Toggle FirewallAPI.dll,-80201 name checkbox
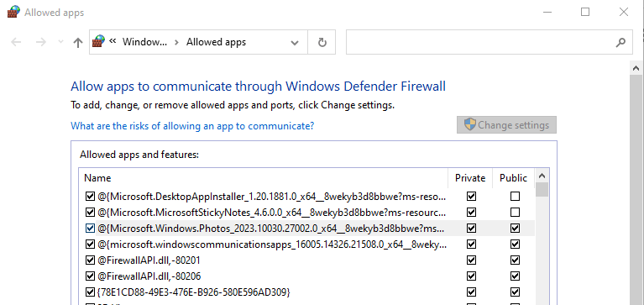This screenshot has width=644, height=305. click(90, 260)
